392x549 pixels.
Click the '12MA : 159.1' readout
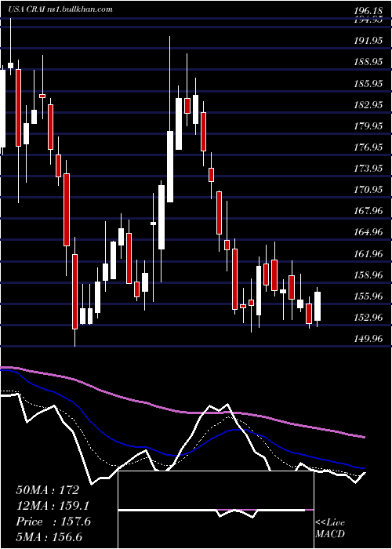(x=53, y=506)
